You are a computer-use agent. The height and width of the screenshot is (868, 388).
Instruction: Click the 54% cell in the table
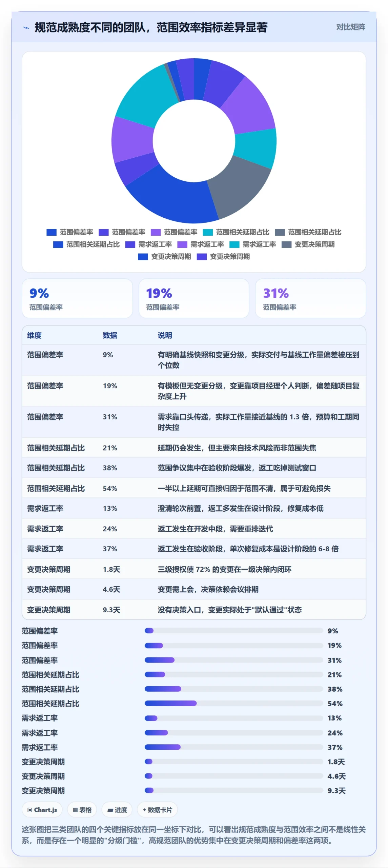tap(110, 488)
